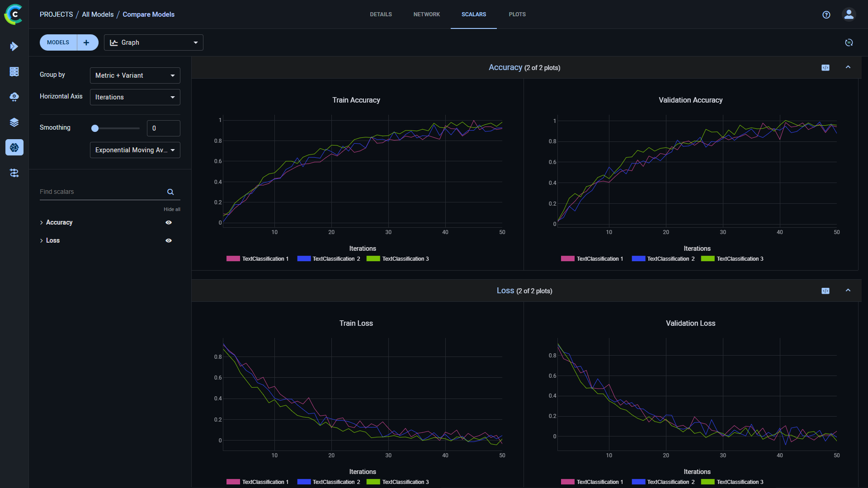This screenshot has height=488, width=868.
Task: Select the brain-shaped metrics icon in left sidebar
Action: point(14,147)
